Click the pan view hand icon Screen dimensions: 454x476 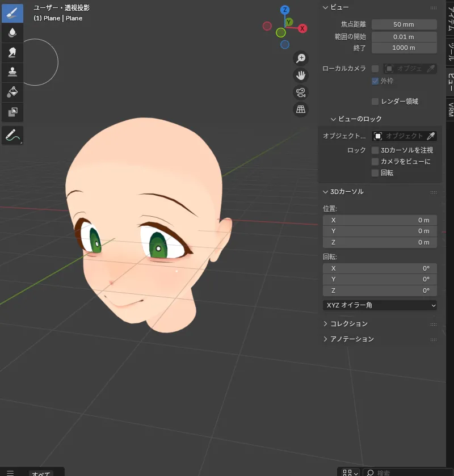coord(301,75)
